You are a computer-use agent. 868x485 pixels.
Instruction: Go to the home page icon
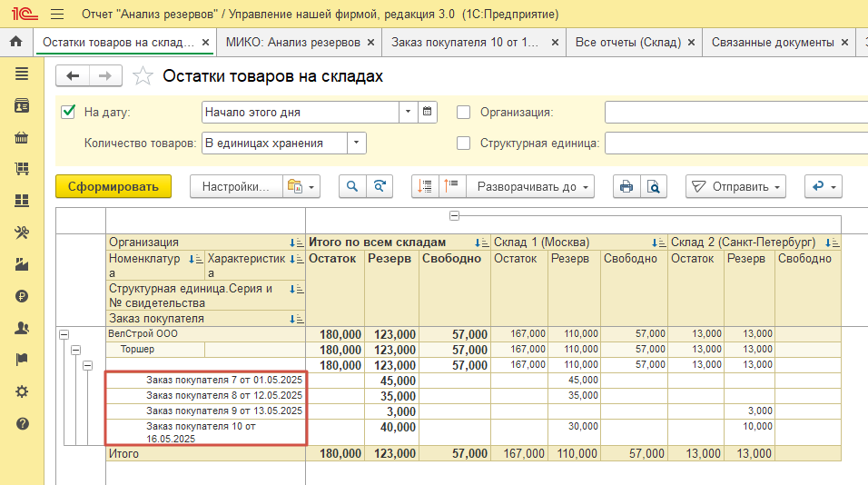coord(16,42)
